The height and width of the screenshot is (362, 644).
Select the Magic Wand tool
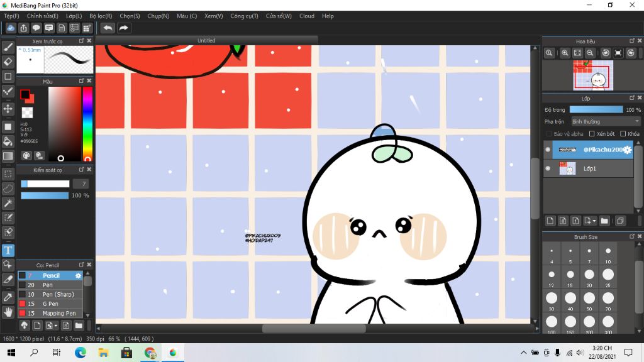pyautogui.click(x=8, y=203)
